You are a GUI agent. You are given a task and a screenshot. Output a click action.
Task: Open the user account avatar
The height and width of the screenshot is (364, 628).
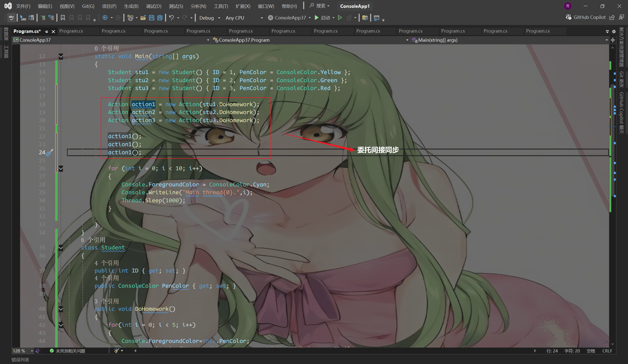[x=568, y=6]
